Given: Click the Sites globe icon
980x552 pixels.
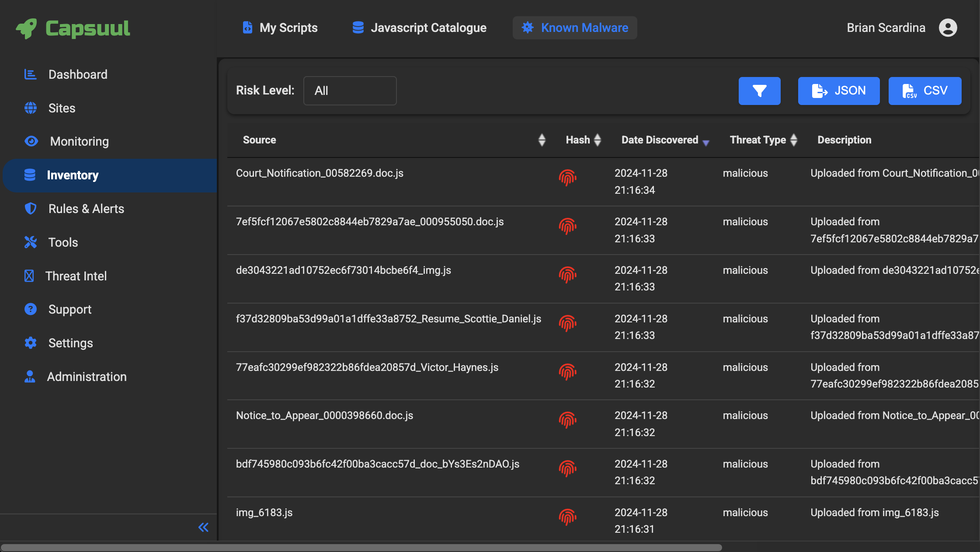Looking at the screenshot, I should pos(30,108).
